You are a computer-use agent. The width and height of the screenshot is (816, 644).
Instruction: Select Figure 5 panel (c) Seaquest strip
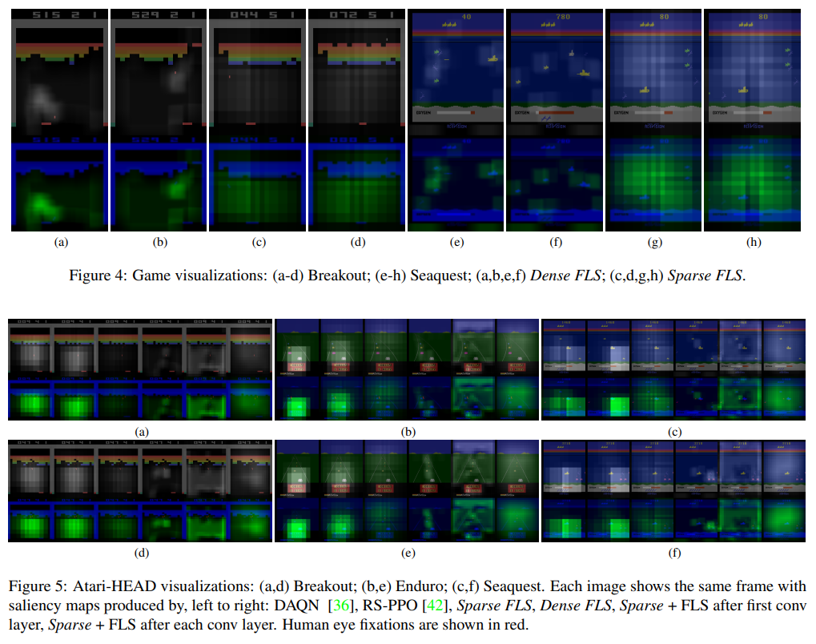point(673,369)
